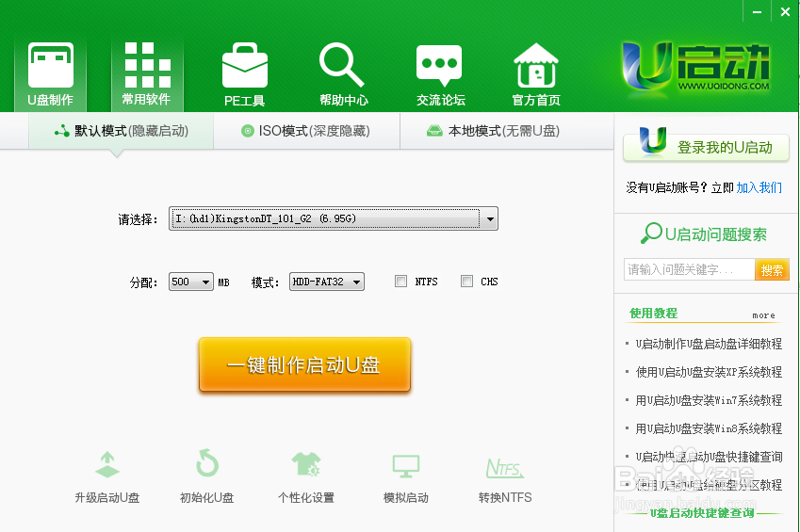Focus the 请输入问题关键字 search field
This screenshot has height=532, width=800.
690,269
